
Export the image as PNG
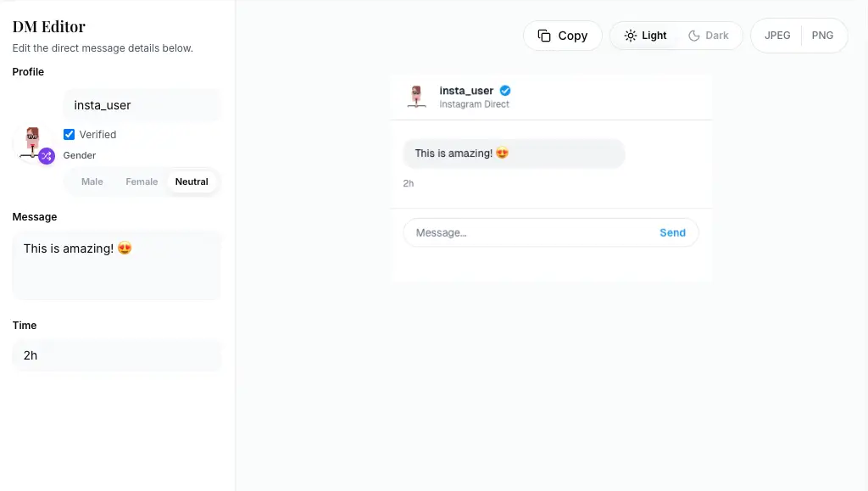point(822,36)
